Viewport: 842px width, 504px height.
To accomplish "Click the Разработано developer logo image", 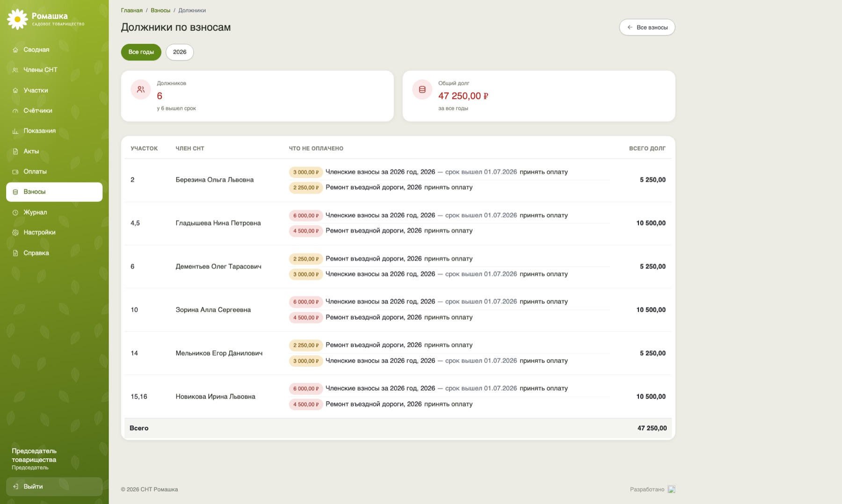I will [671, 489].
